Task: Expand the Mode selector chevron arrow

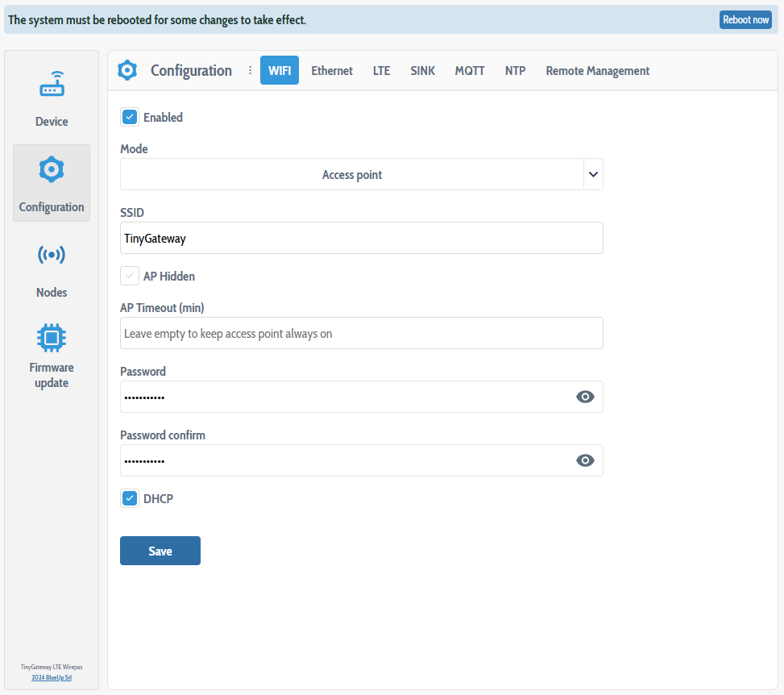Action: click(x=594, y=174)
